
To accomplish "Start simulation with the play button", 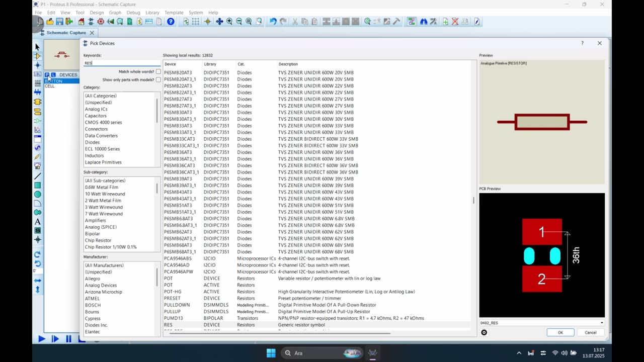I will tap(42, 339).
